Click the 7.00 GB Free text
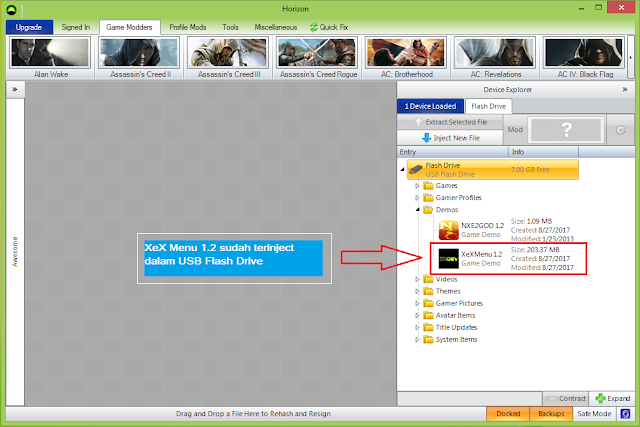Viewport: 640px width, 427px height. click(x=530, y=169)
